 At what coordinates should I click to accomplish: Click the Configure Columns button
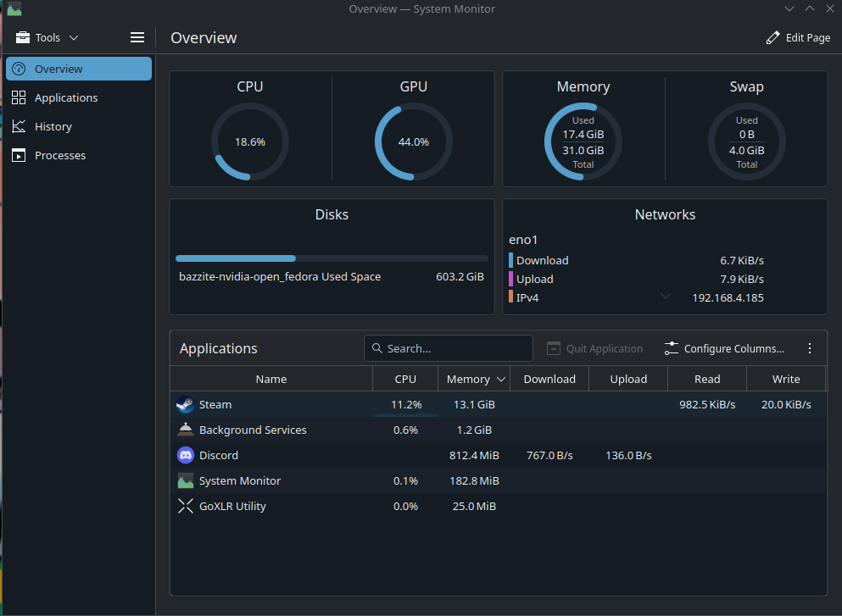click(x=724, y=348)
